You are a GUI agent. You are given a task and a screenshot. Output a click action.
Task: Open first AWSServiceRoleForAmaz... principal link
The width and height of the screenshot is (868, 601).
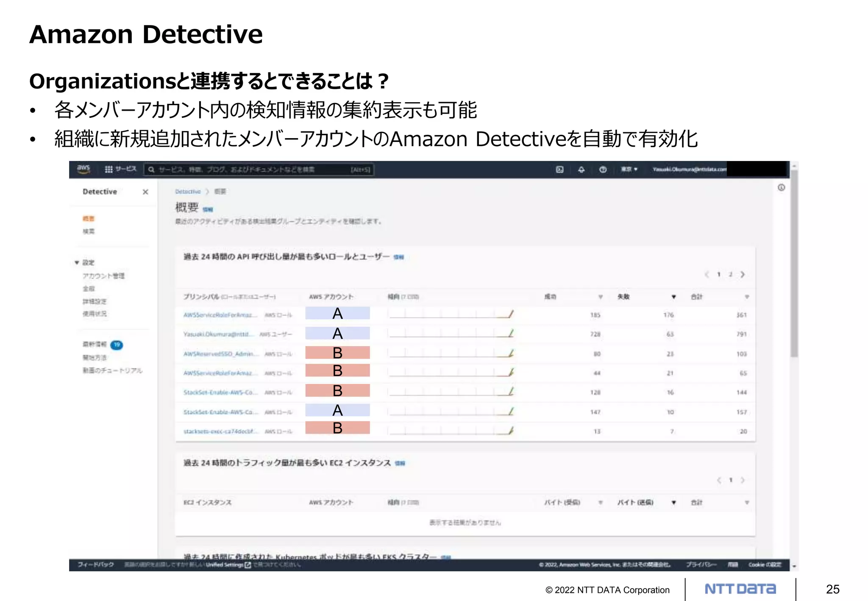pyautogui.click(x=220, y=315)
